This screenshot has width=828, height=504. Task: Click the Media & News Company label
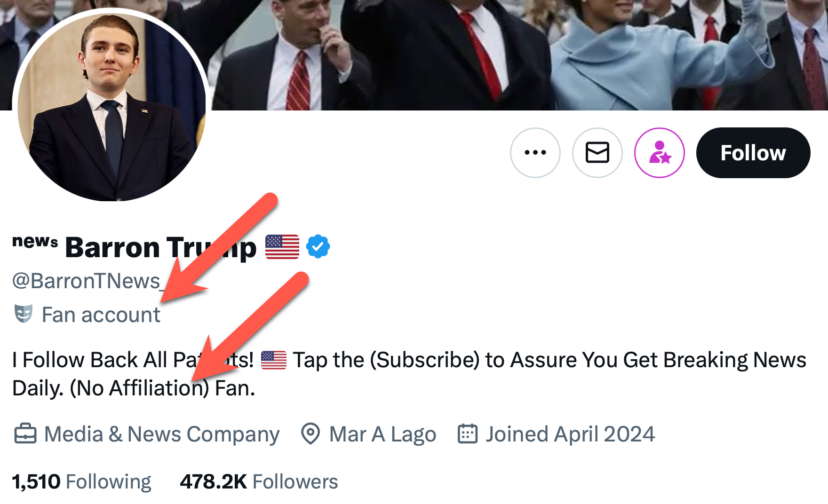tap(162, 434)
